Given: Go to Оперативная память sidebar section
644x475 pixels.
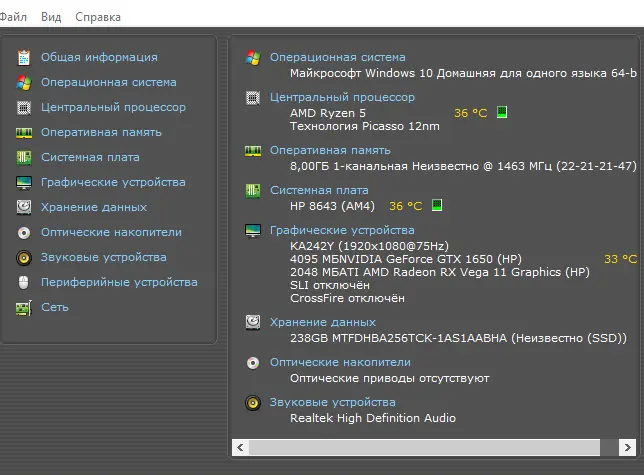Looking at the screenshot, I should pos(101,132).
